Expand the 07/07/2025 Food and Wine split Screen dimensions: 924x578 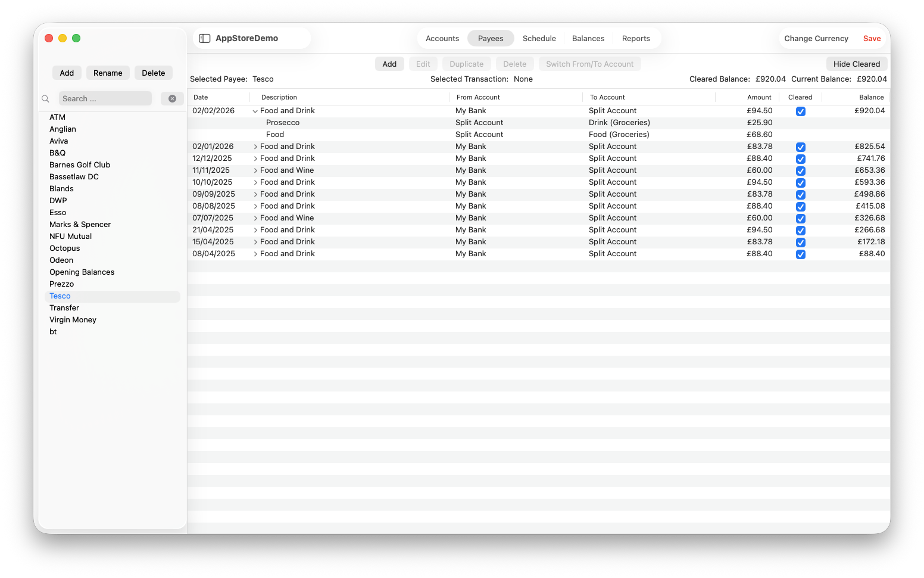coord(255,218)
